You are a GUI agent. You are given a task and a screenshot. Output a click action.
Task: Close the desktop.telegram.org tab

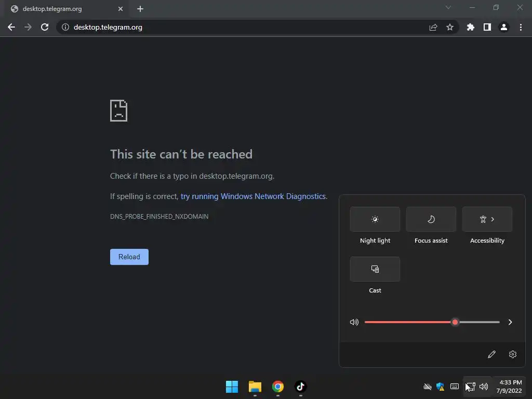pyautogui.click(x=121, y=9)
